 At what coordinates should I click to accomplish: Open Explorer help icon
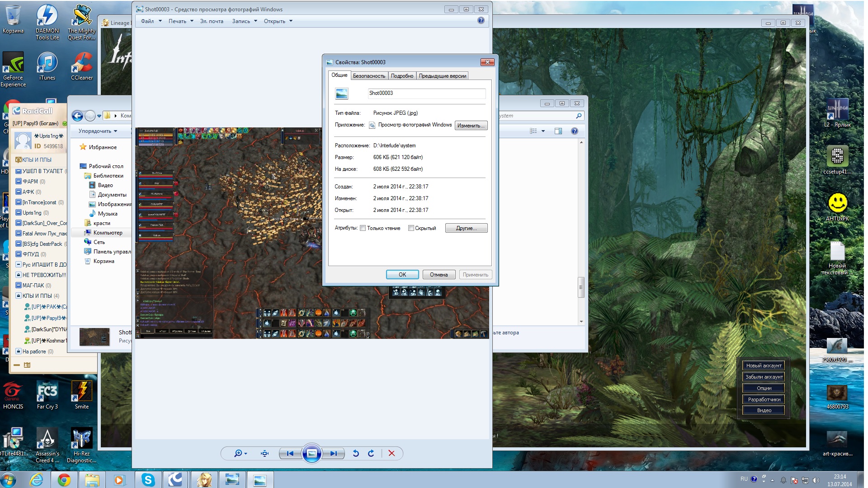click(575, 131)
